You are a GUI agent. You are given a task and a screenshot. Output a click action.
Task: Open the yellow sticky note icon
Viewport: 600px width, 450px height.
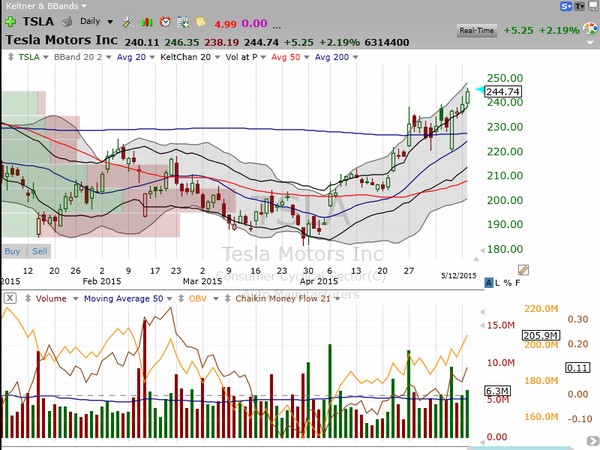[x=201, y=22]
